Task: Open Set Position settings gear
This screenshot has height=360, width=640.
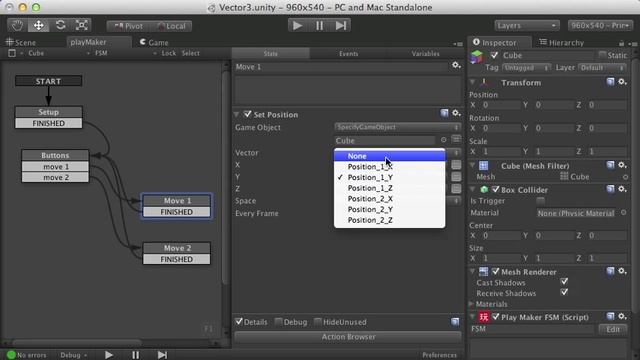Action: [456, 113]
